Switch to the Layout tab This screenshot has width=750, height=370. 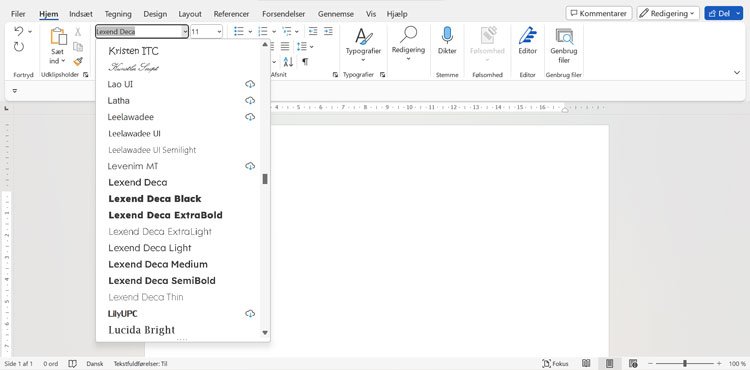pos(190,14)
